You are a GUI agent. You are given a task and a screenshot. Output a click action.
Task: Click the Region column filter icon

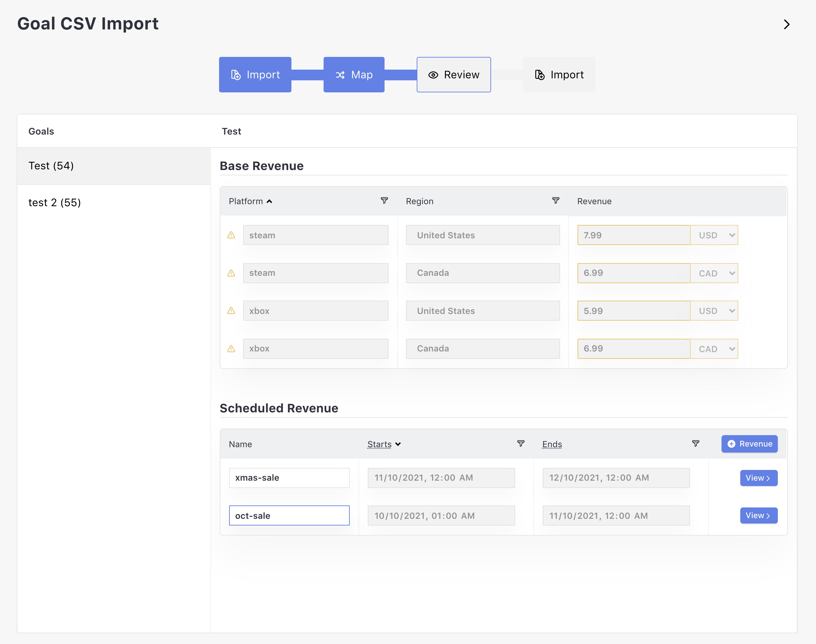(555, 200)
